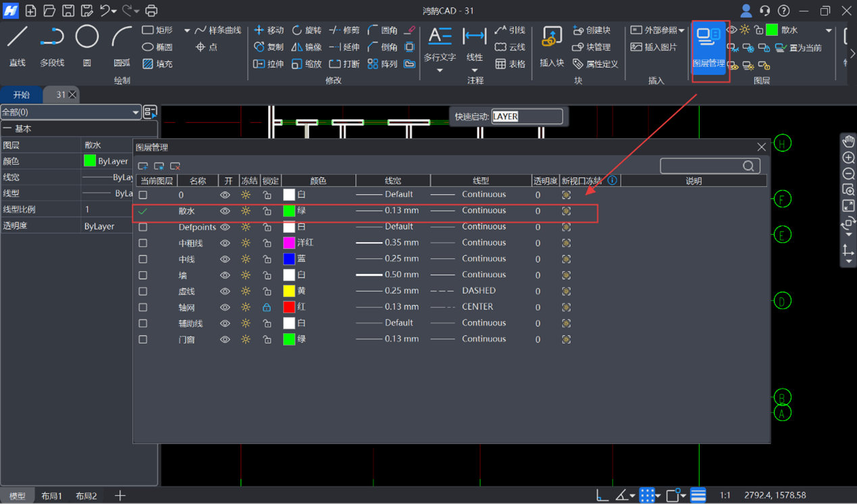
Task: Click the magenta color swatch of 中粗线
Action: click(x=289, y=243)
